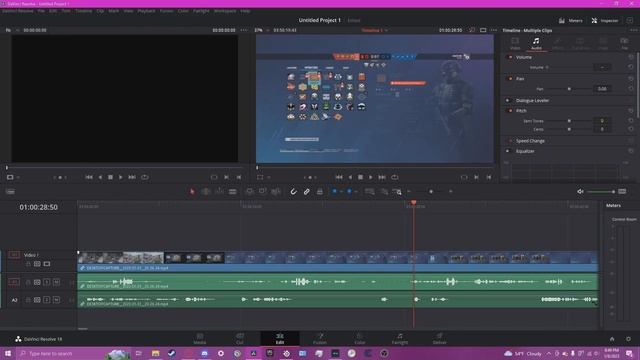Open Timeline View Options icon
The height and width of the screenshot is (360, 640).
pos(10,191)
